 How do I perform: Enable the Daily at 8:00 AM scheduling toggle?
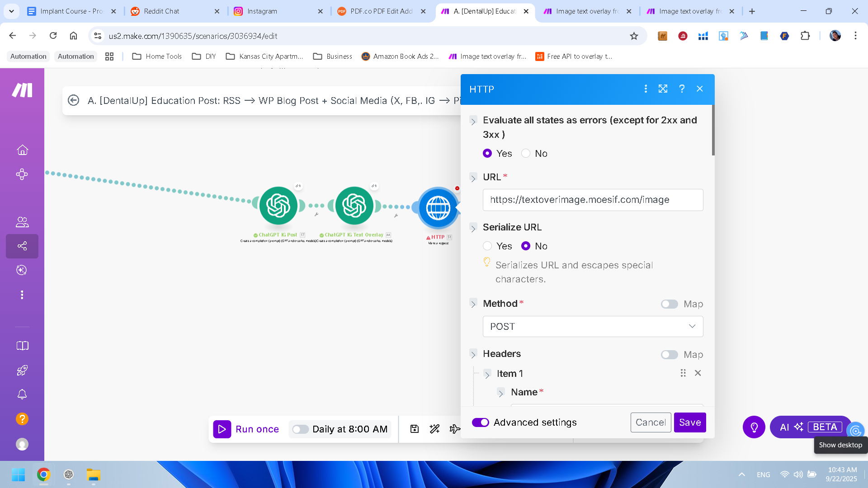pyautogui.click(x=300, y=429)
